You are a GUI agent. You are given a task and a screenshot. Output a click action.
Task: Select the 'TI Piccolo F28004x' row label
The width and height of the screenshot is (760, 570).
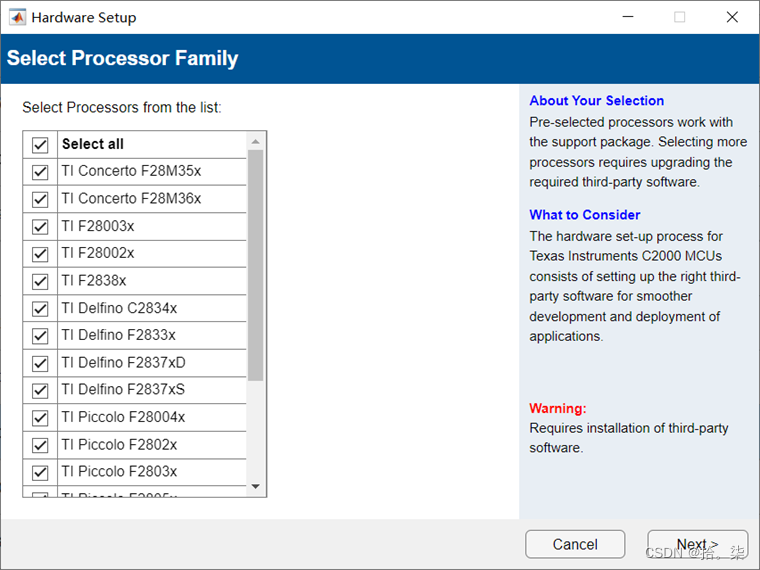[x=123, y=417]
